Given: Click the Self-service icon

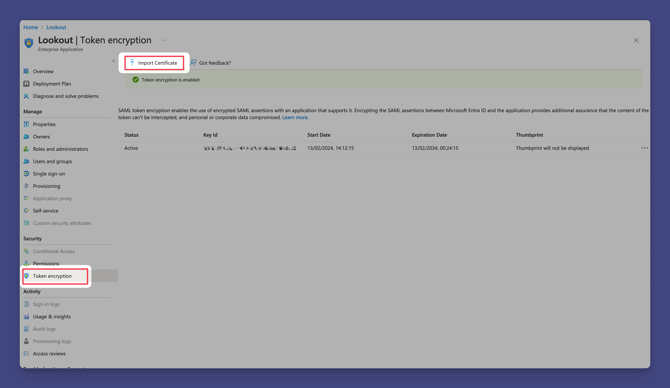Looking at the screenshot, I should pyautogui.click(x=26, y=211).
